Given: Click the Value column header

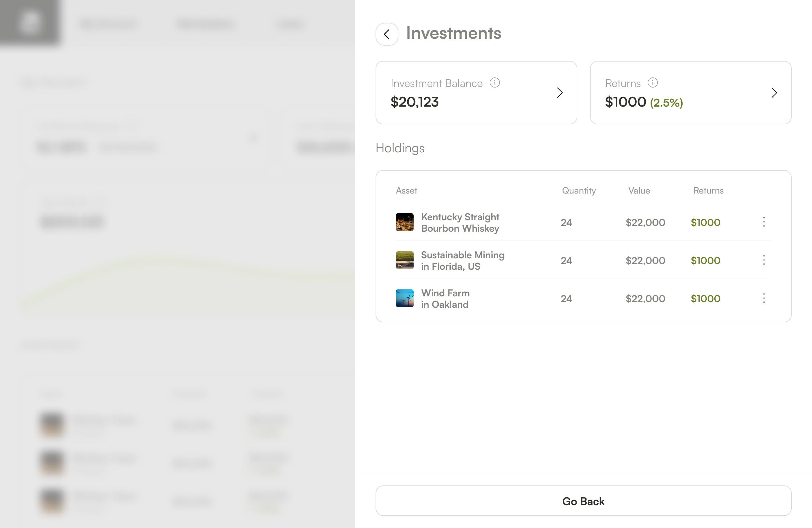Looking at the screenshot, I should 639,190.
